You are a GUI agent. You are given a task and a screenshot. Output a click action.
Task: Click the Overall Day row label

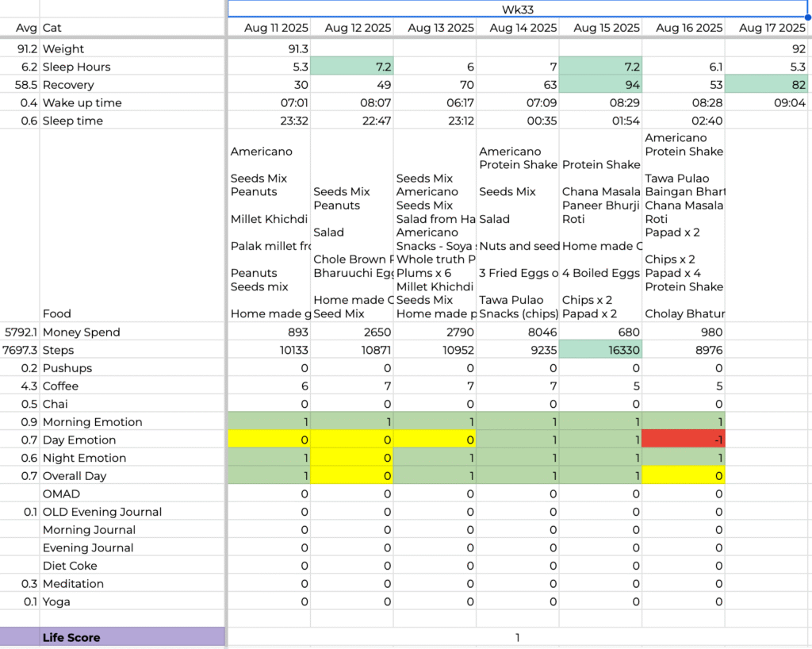click(x=75, y=476)
